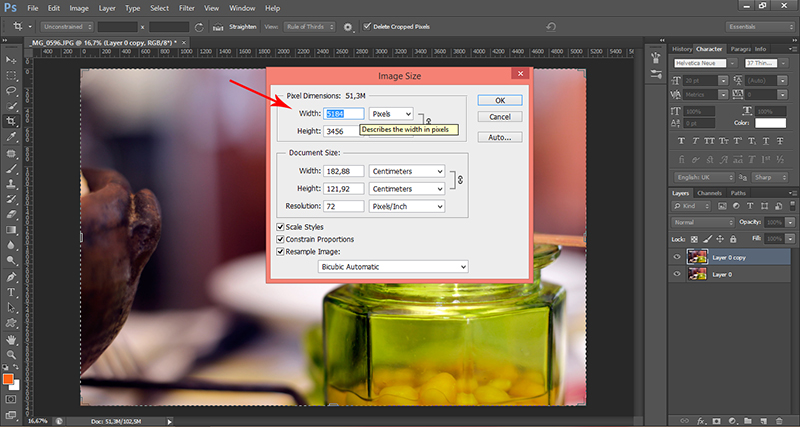Select the Zoom tool
Screen dimensions: 800x427
coord(11,354)
